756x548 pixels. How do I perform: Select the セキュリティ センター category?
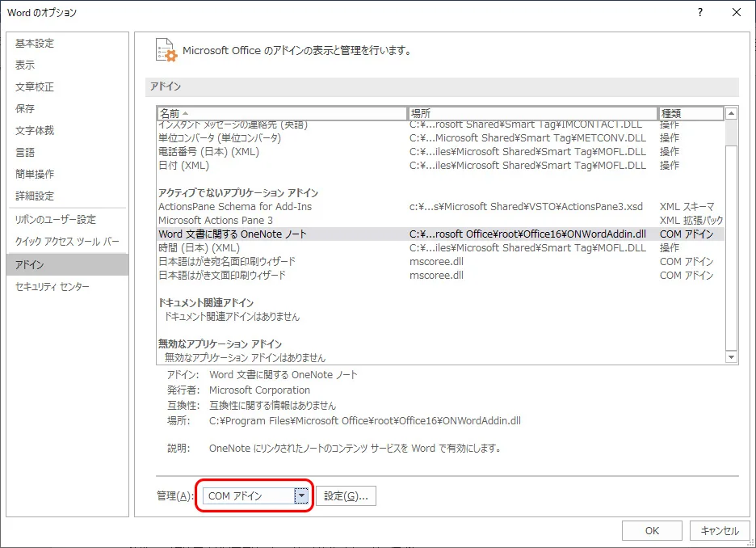click(52, 287)
